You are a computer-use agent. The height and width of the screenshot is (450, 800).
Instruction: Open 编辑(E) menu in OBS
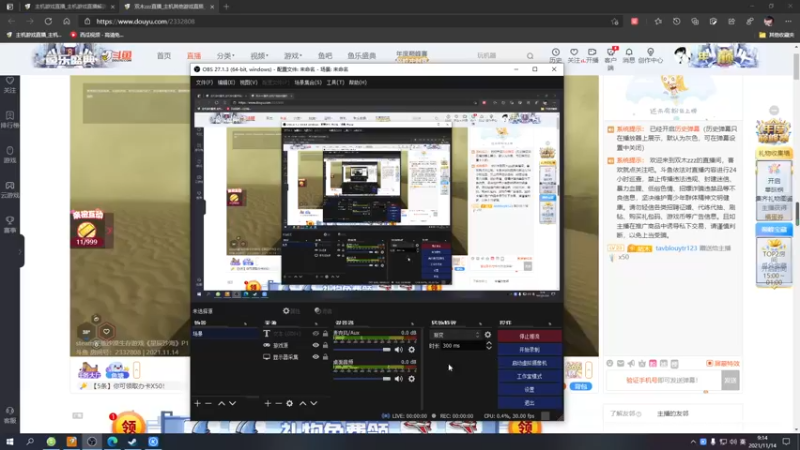(226, 83)
